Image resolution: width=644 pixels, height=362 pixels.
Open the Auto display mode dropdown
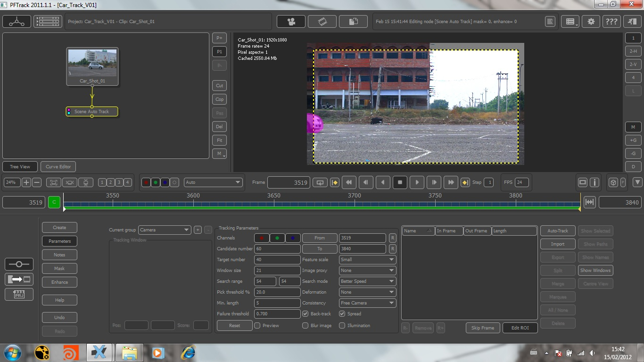[x=213, y=182]
